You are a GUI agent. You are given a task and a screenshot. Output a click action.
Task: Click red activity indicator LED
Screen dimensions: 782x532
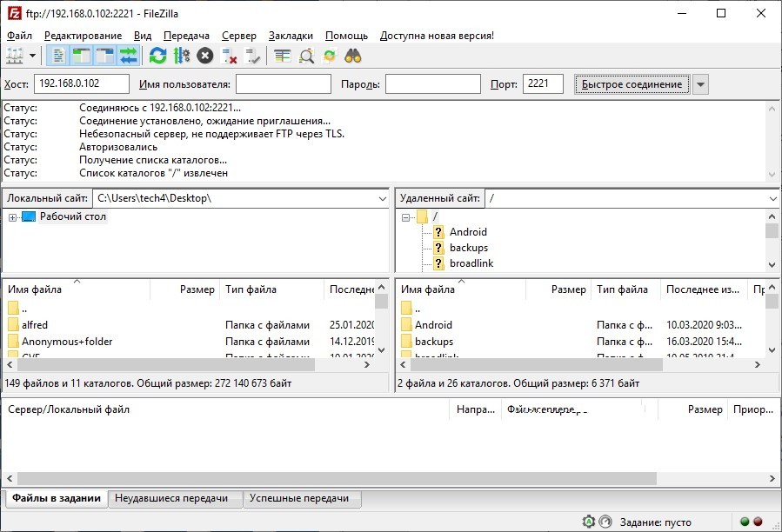(758, 522)
